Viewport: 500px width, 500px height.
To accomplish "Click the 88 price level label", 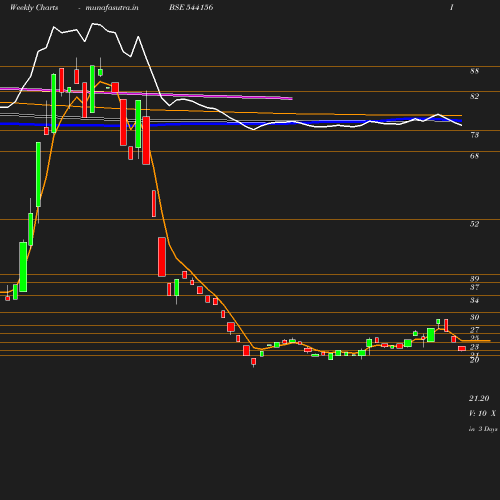I will (x=474, y=71).
